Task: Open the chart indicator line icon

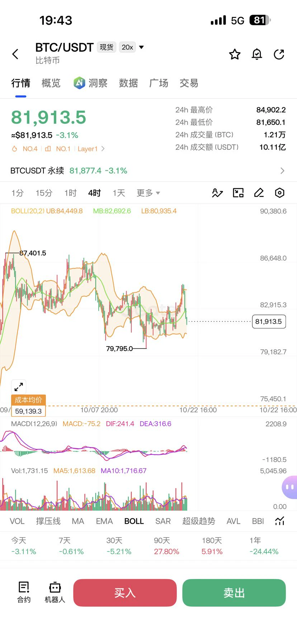Action: [217, 193]
